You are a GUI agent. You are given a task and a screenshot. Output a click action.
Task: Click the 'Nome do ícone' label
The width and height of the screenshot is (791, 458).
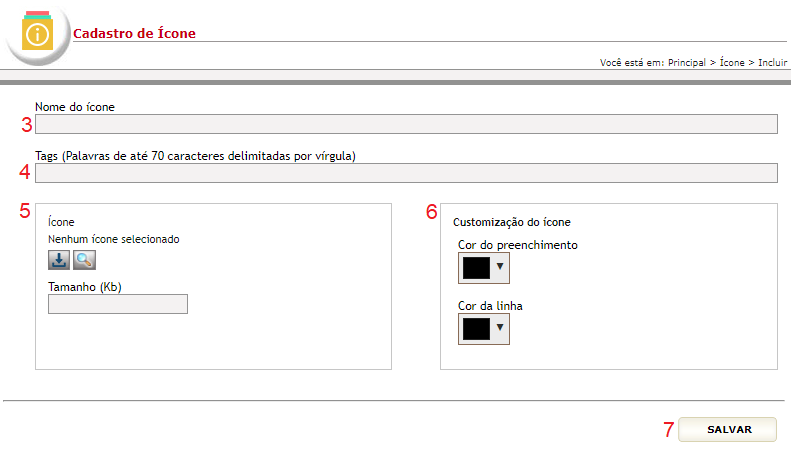75,107
